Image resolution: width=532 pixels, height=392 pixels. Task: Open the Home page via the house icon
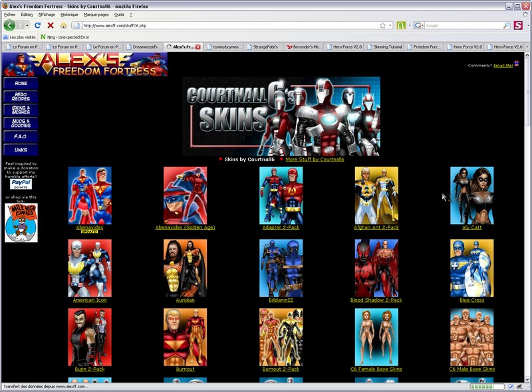pos(63,25)
